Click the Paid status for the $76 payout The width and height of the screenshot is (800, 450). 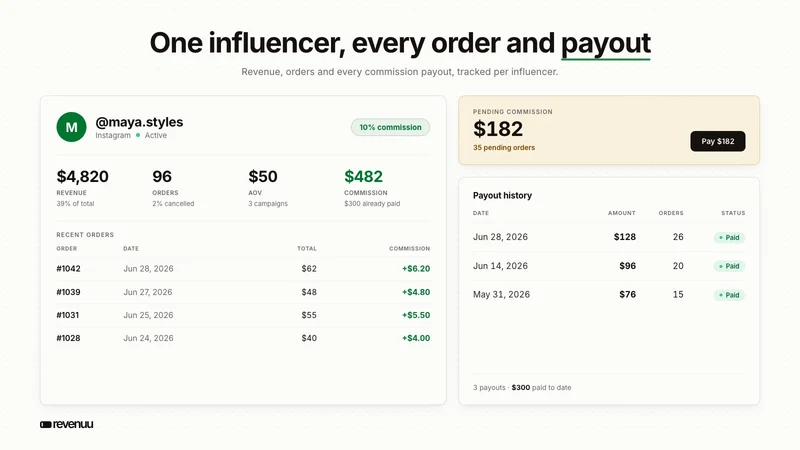[x=729, y=295]
